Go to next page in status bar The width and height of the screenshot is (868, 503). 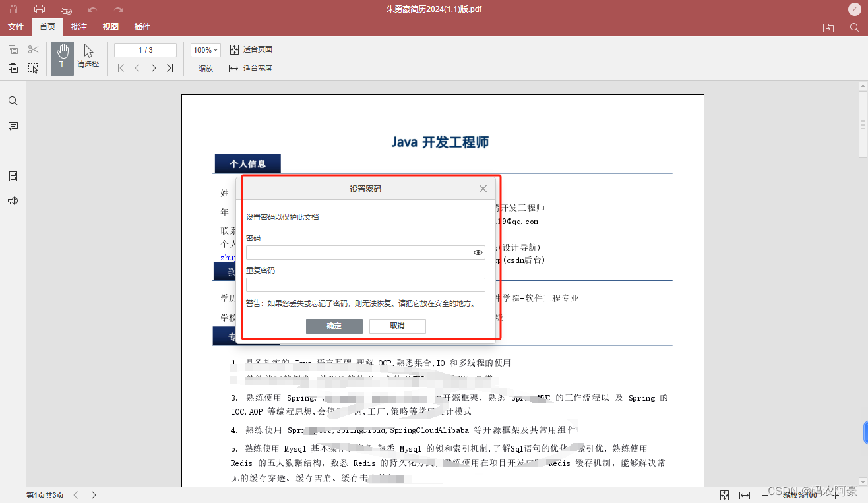pyautogui.click(x=94, y=494)
